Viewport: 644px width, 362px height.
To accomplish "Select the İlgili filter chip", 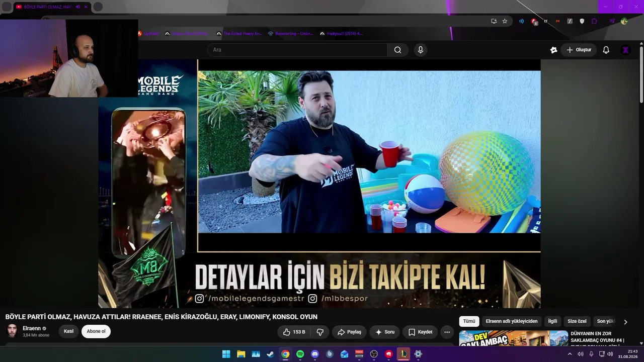I will [x=552, y=321].
